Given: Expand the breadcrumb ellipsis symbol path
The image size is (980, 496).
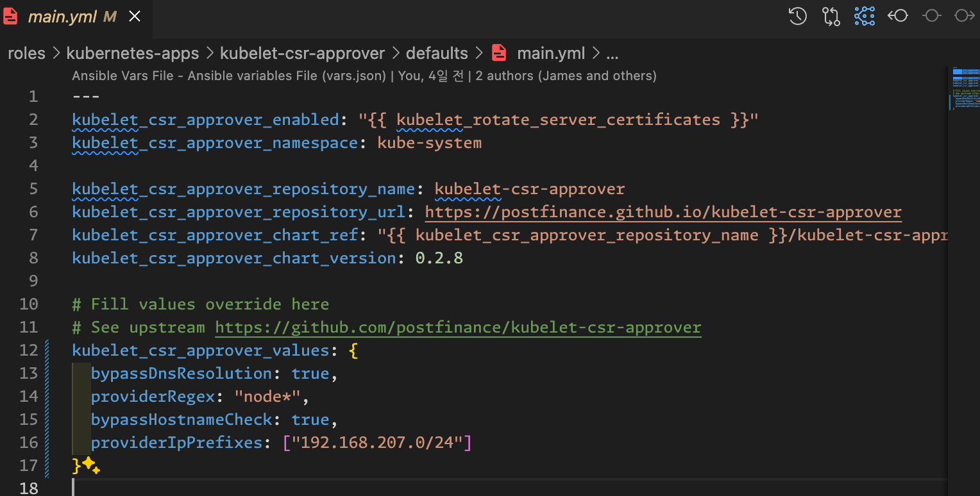Looking at the screenshot, I should point(612,55).
